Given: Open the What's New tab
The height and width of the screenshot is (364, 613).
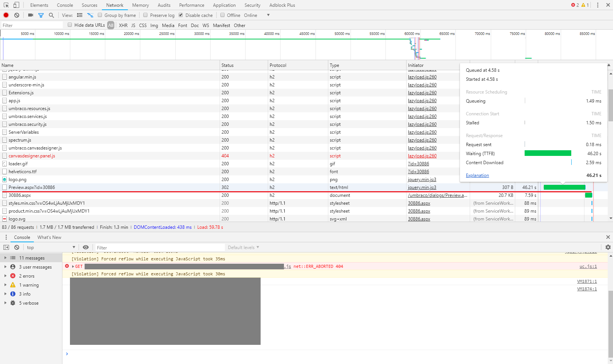Looking at the screenshot, I should click(49, 237).
